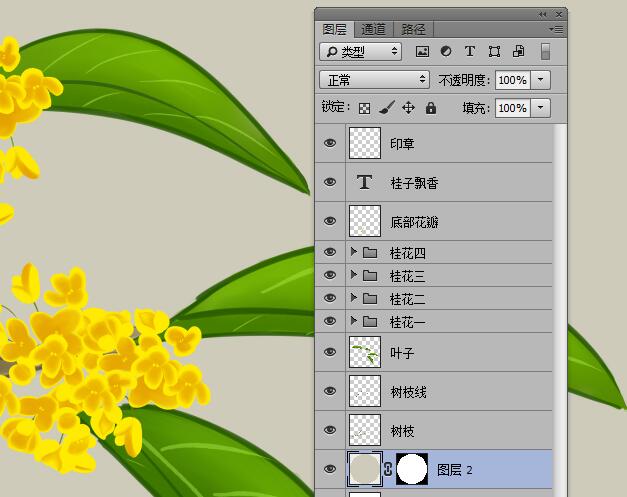Lock transparent pixels
This screenshot has width=627, height=497.
364,108
